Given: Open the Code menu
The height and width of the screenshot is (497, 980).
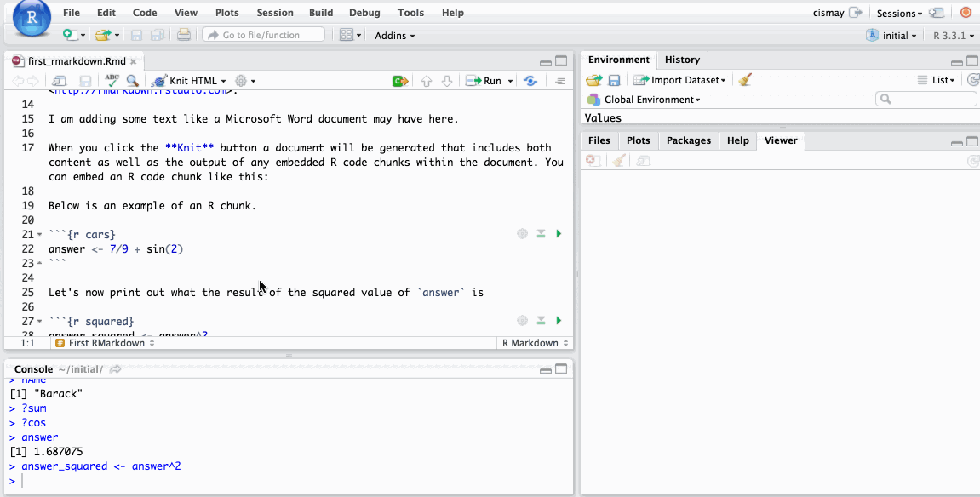Looking at the screenshot, I should coord(145,13).
